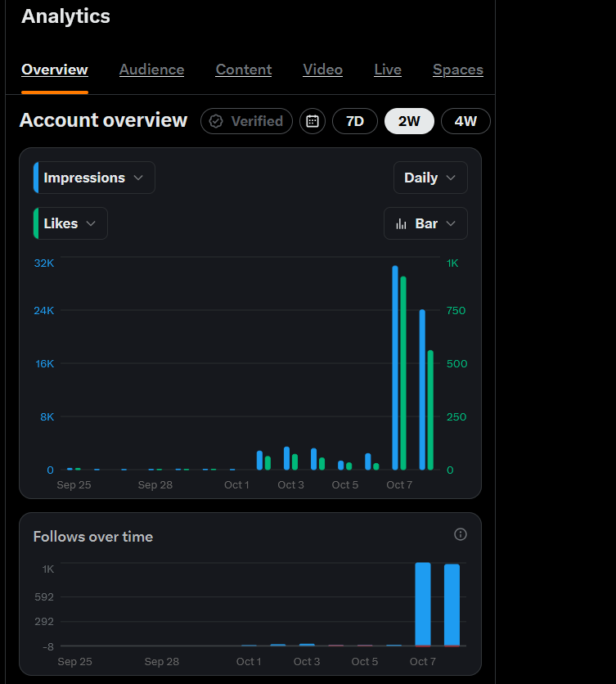Switch to the Audience tab
Viewport: 616px width, 684px height.
point(152,70)
